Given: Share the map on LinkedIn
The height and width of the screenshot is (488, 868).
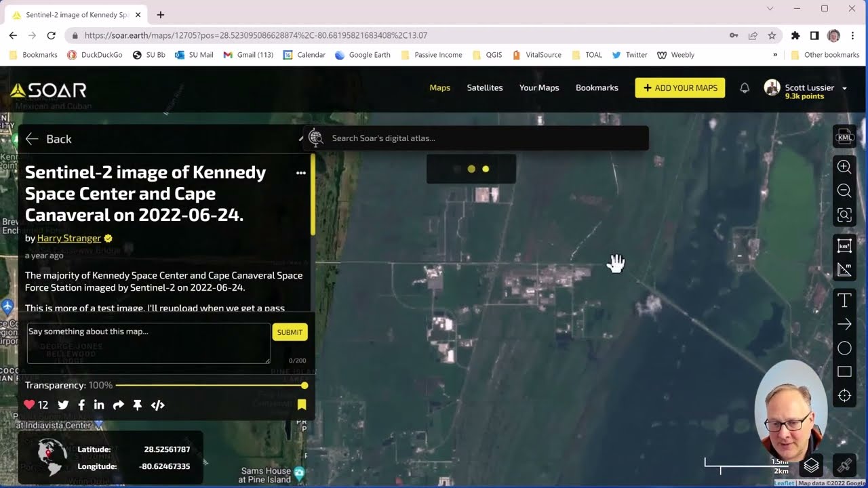Looking at the screenshot, I should tap(99, 405).
